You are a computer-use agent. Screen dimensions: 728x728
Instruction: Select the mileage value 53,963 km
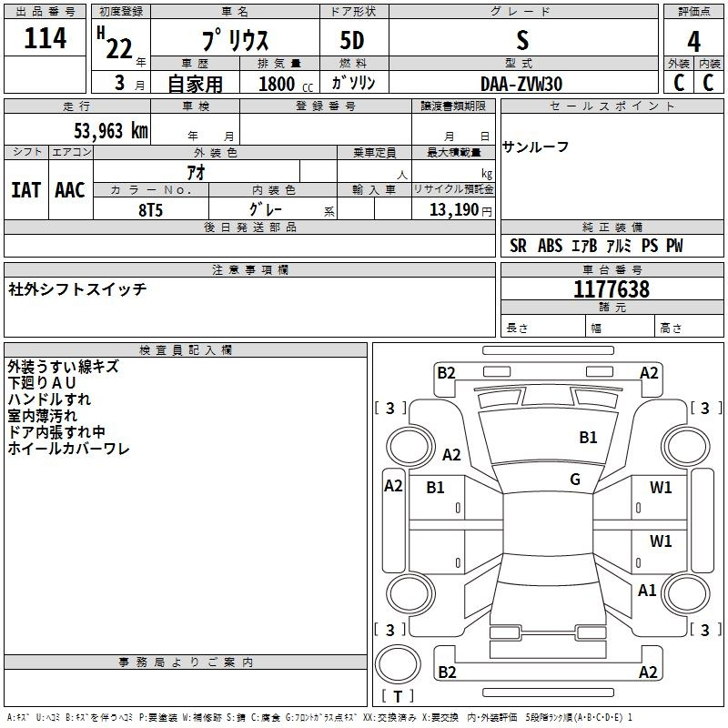click(x=111, y=130)
